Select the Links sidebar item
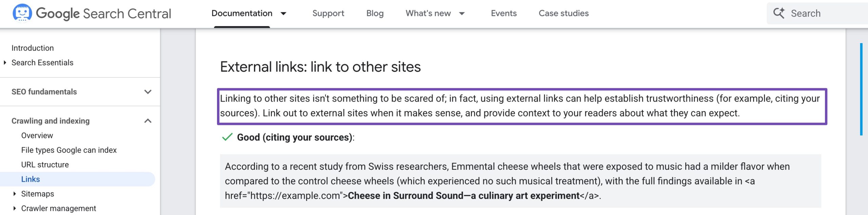The width and height of the screenshot is (868, 215). point(31,179)
